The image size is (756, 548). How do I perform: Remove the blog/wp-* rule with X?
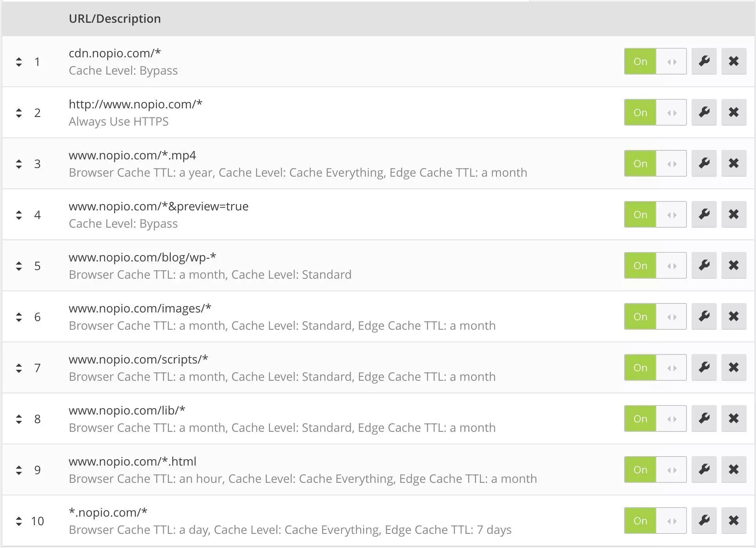click(x=734, y=265)
